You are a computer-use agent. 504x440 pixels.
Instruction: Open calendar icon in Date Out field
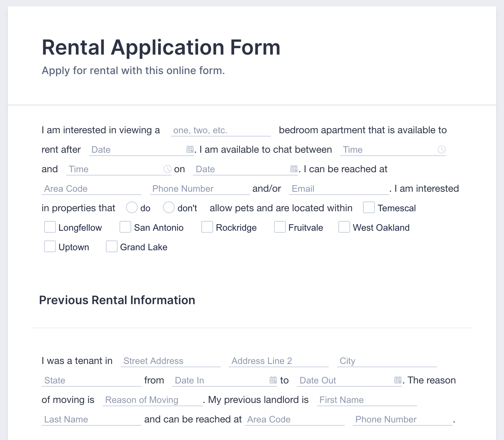(x=398, y=380)
